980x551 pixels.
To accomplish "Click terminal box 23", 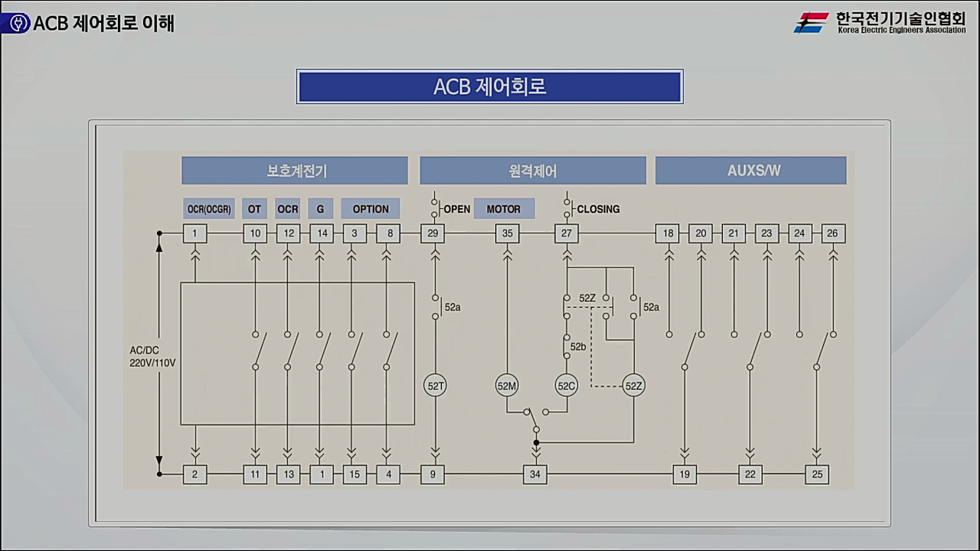I will (x=767, y=233).
